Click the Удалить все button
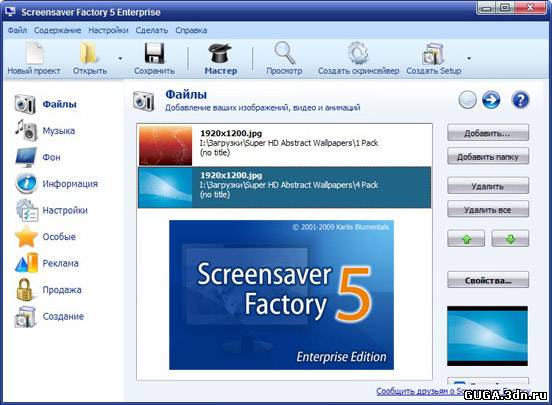The image size is (552, 405). tap(488, 210)
